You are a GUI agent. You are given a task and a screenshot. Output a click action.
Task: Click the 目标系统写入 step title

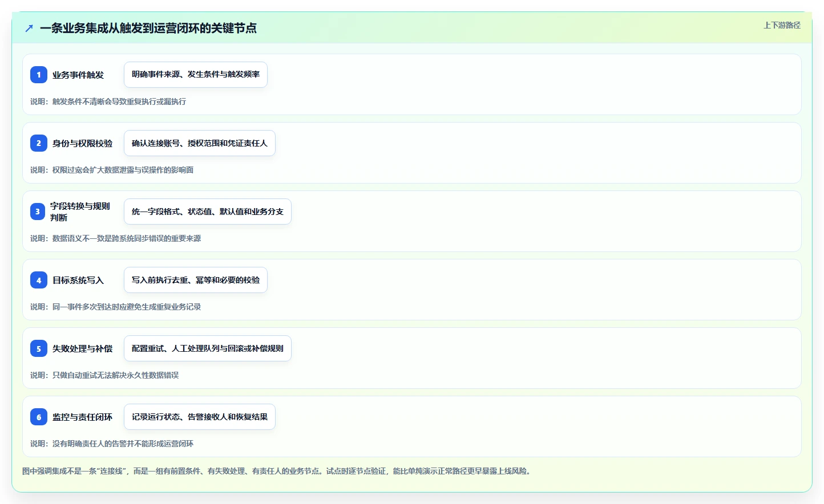(x=78, y=280)
